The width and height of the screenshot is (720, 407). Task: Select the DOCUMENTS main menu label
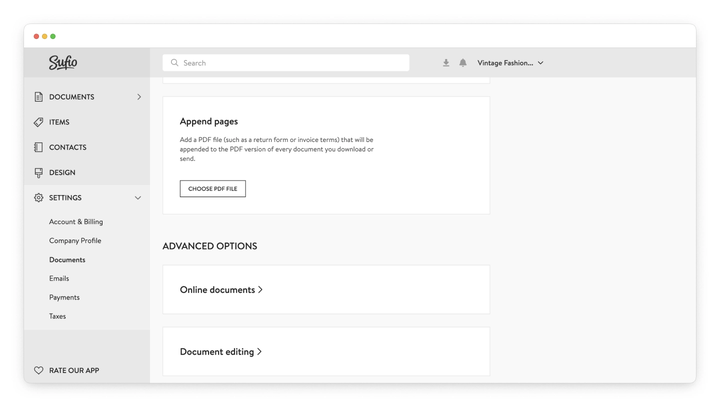coord(72,97)
